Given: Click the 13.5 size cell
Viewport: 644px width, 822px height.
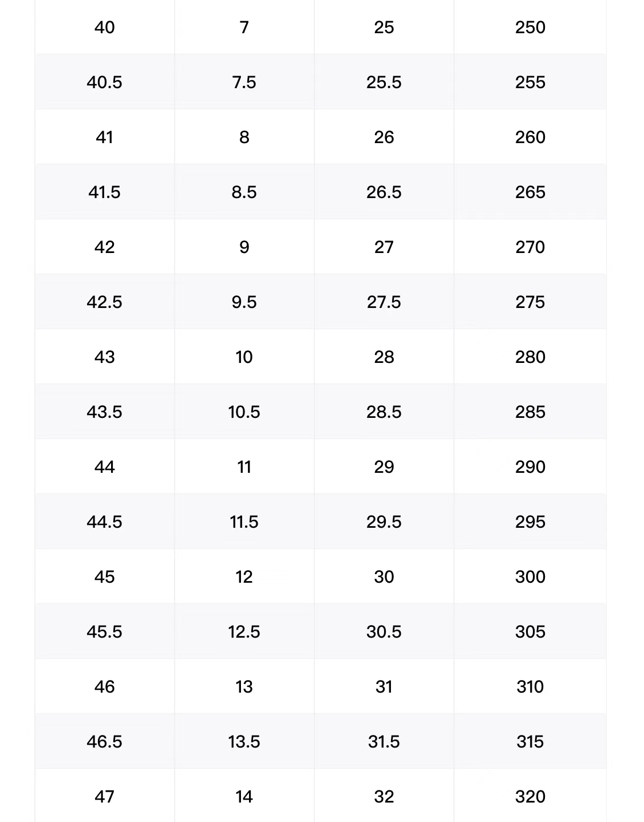Looking at the screenshot, I should pos(244,741).
